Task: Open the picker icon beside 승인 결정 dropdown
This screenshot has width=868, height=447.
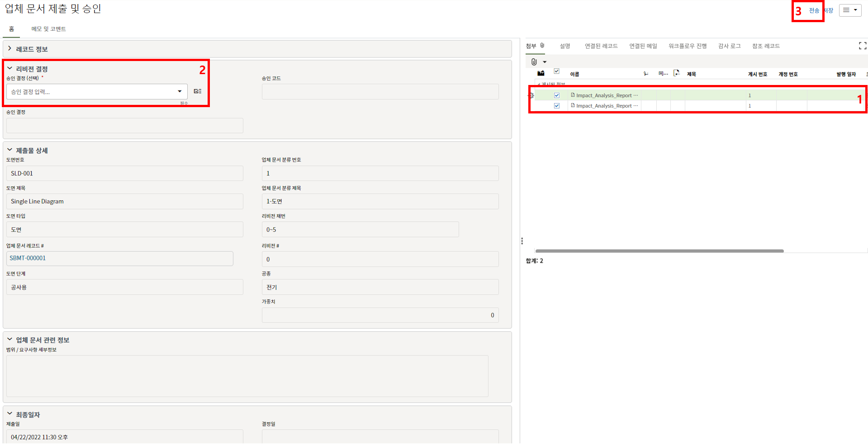Action: [198, 91]
